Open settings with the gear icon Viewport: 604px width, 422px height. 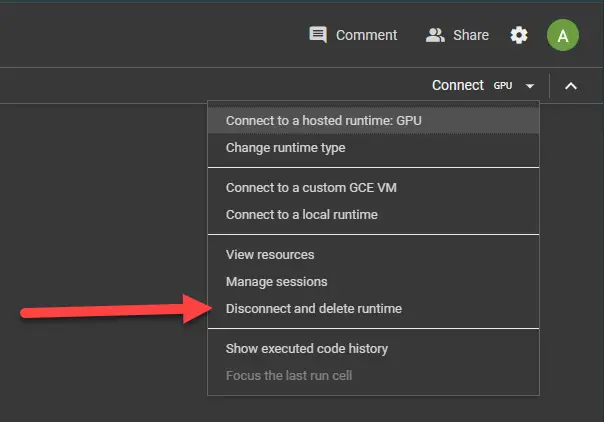[519, 35]
